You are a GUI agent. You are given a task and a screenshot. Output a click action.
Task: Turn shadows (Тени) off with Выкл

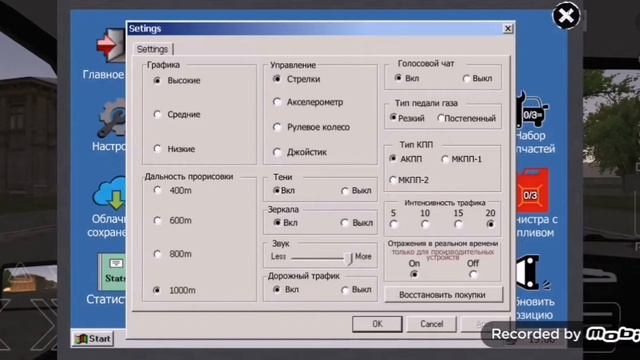(x=345, y=191)
